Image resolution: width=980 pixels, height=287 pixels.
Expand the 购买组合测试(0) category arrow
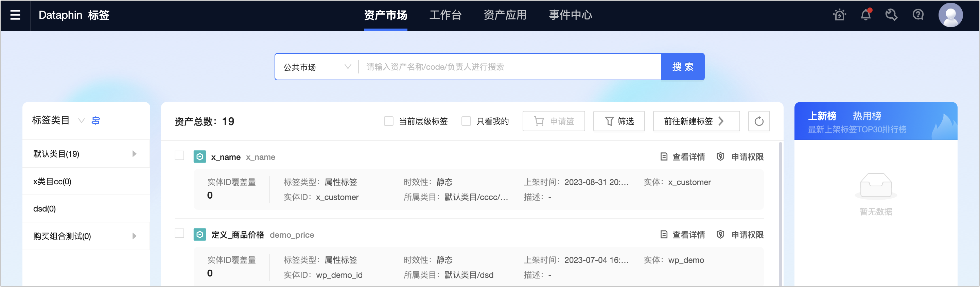pos(134,236)
